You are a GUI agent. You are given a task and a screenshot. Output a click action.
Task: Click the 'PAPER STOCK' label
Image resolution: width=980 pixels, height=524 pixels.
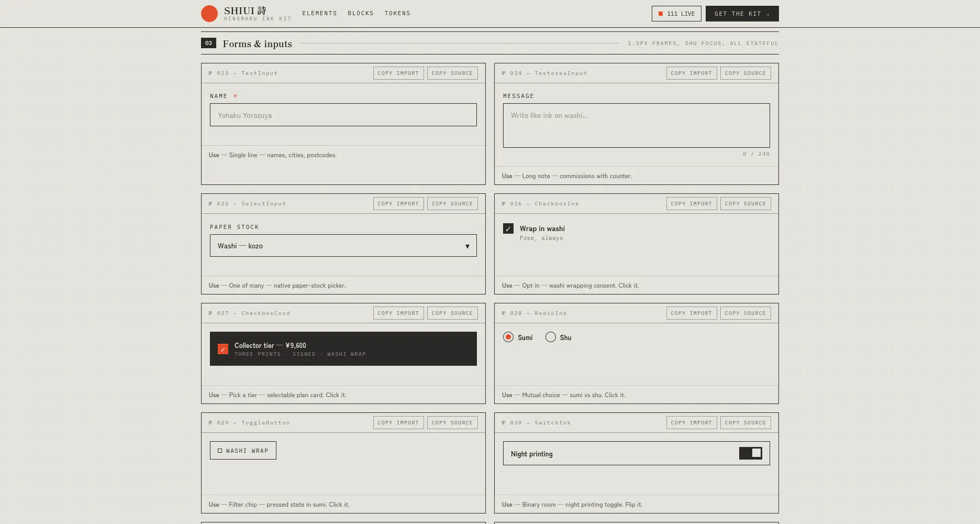[235, 227]
